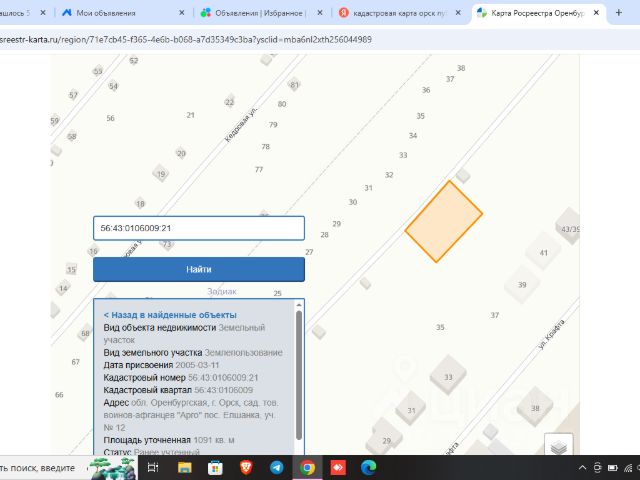
Task: Click the Площадь уточненная 1091 кв. м line
Action: [x=169, y=440]
